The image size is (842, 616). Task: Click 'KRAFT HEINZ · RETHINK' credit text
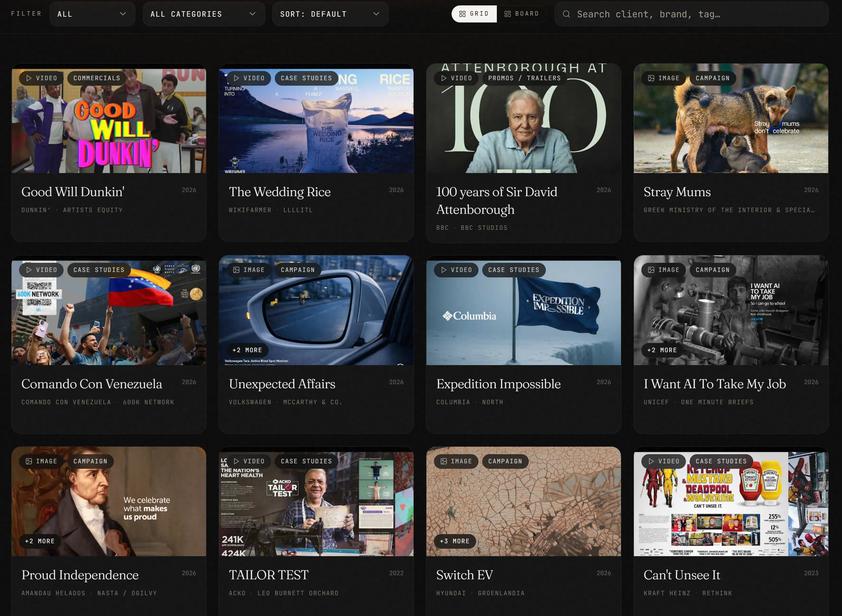688,593
